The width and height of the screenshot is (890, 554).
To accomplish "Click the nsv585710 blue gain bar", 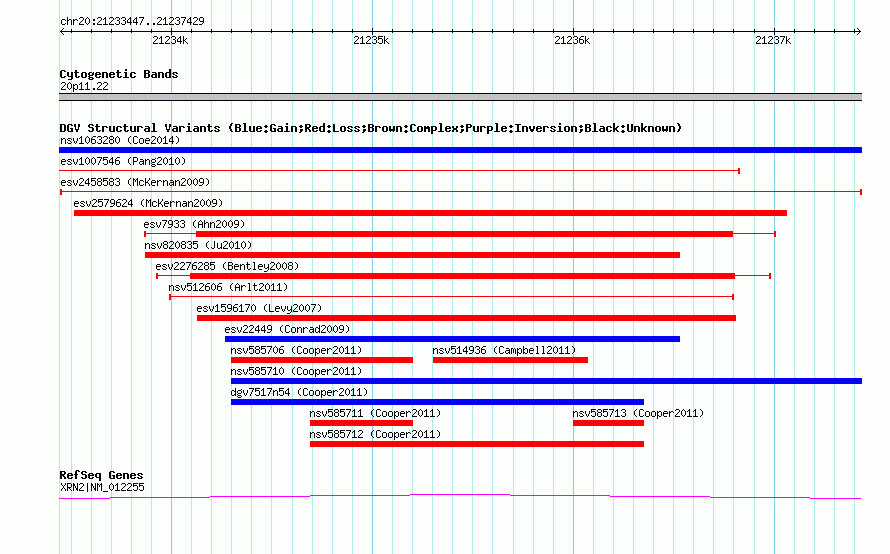I will point(547,381).
